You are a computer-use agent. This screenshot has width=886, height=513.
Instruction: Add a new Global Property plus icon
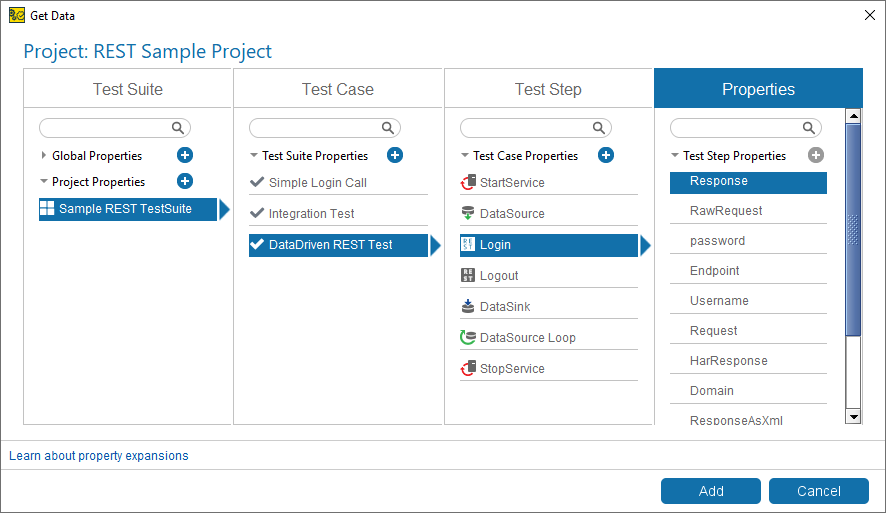(x=185, y=155)
